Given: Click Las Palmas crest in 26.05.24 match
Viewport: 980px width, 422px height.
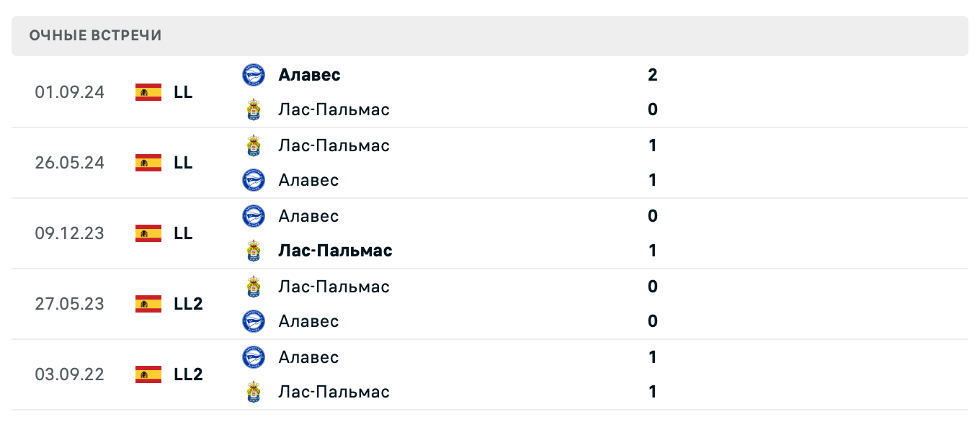Looking at the screenshot, I should 254,145.
